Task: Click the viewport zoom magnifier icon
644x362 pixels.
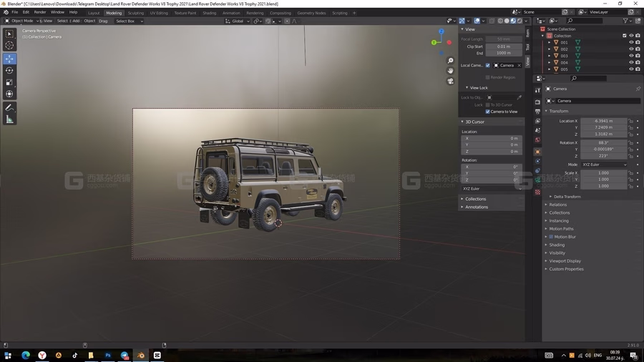Action: click(451, 61)
